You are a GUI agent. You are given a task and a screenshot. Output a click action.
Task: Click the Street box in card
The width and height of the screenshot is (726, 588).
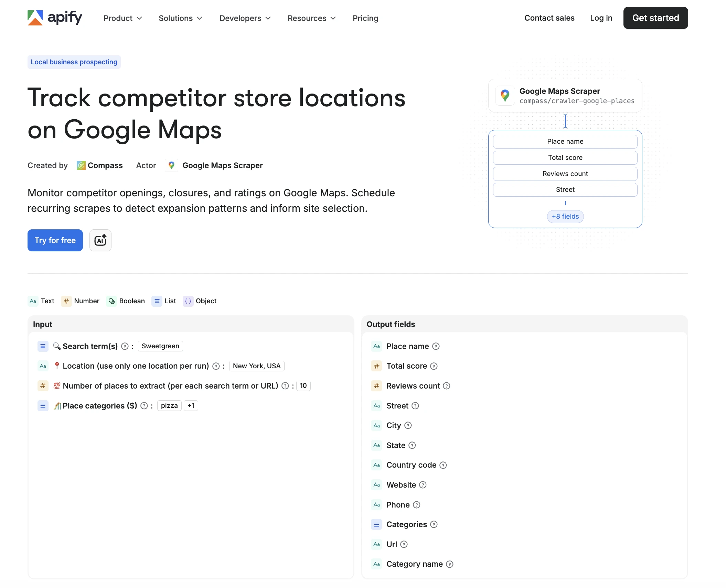[565, 190]
